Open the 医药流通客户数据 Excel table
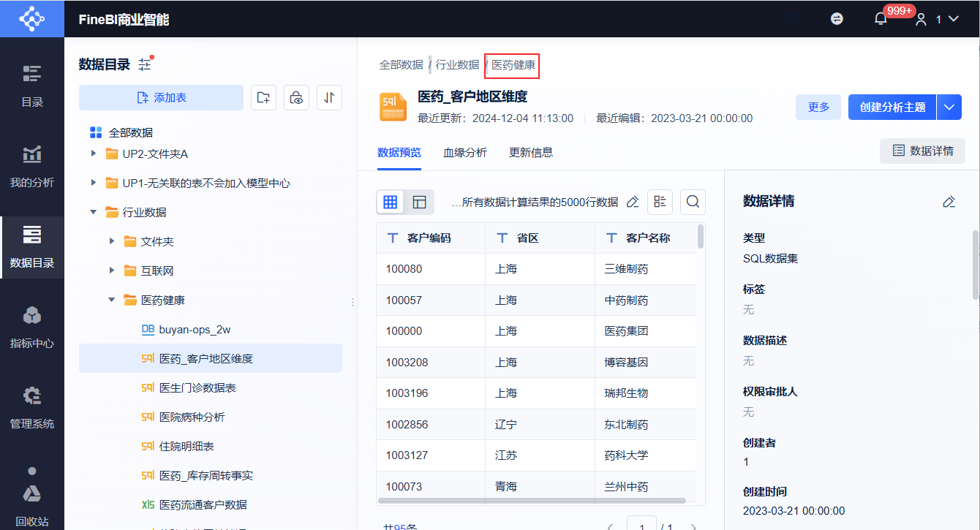The width and height of the screenshot is (980, 530). click(x=211, y=504)
